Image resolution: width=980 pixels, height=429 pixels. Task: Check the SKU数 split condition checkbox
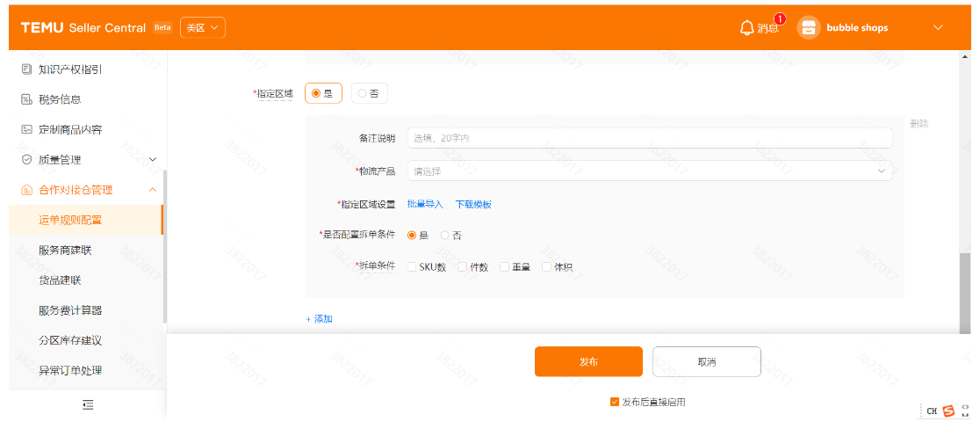tap(412, 267)
